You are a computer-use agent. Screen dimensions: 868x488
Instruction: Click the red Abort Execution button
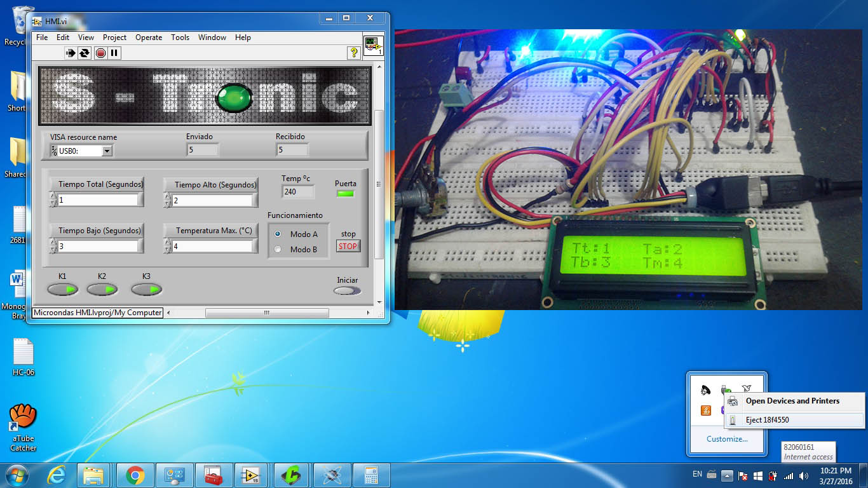tap(100, 53)
